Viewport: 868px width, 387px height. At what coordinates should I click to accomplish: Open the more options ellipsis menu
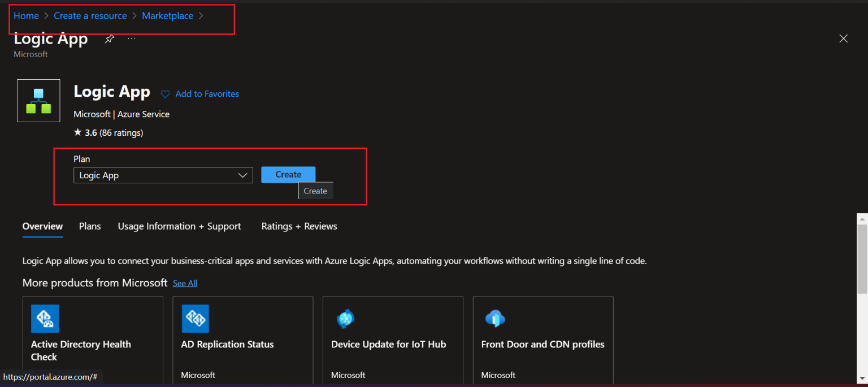(132, 39)
